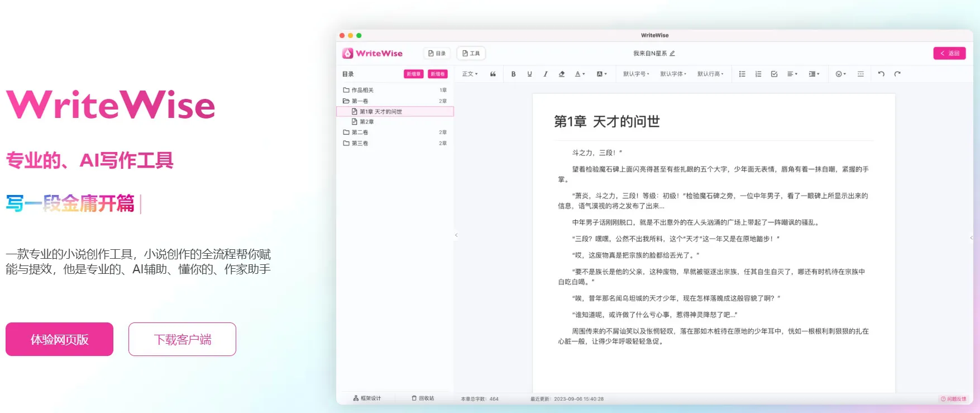
Task: Open the 默认行高 line height dropdown
Action: [x=710, y=74]
